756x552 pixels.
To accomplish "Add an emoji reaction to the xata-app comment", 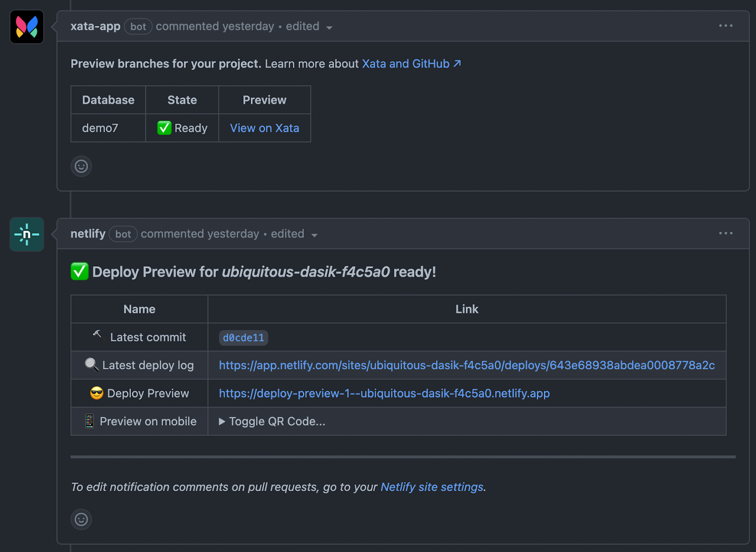I will (81, 166).
